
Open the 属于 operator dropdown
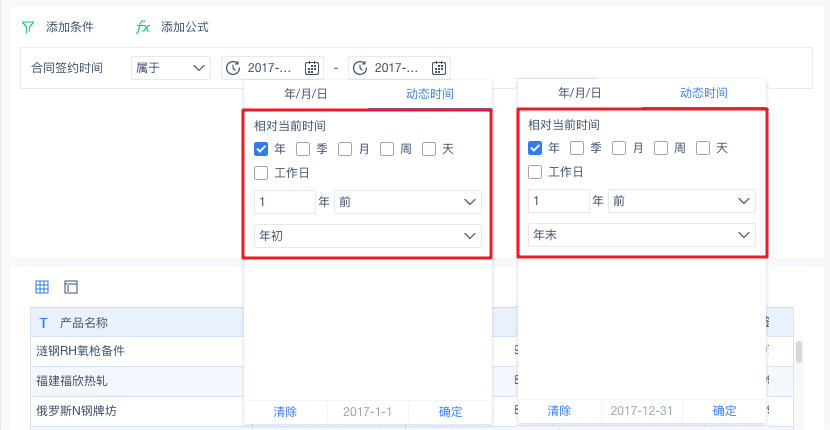tap(170, 68)
